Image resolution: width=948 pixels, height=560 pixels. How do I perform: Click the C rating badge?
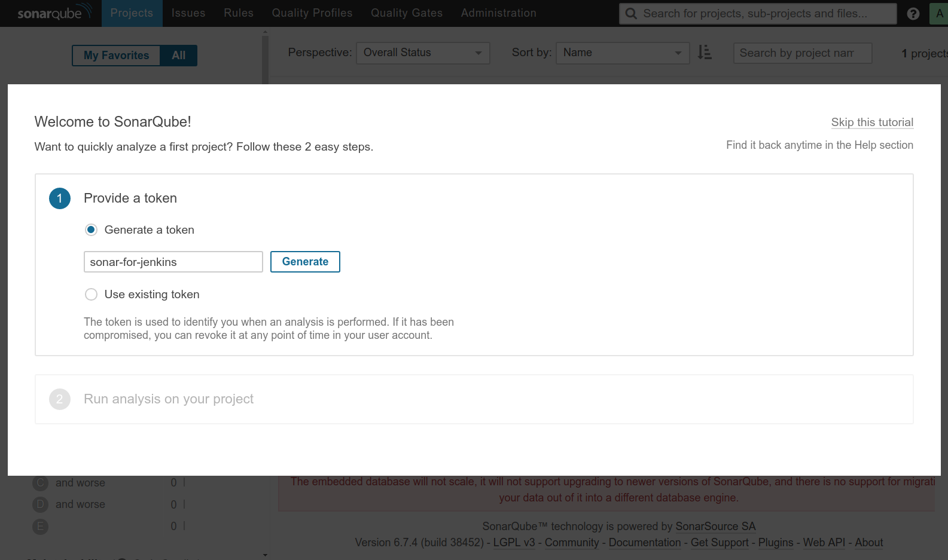[x=40, y=482]
